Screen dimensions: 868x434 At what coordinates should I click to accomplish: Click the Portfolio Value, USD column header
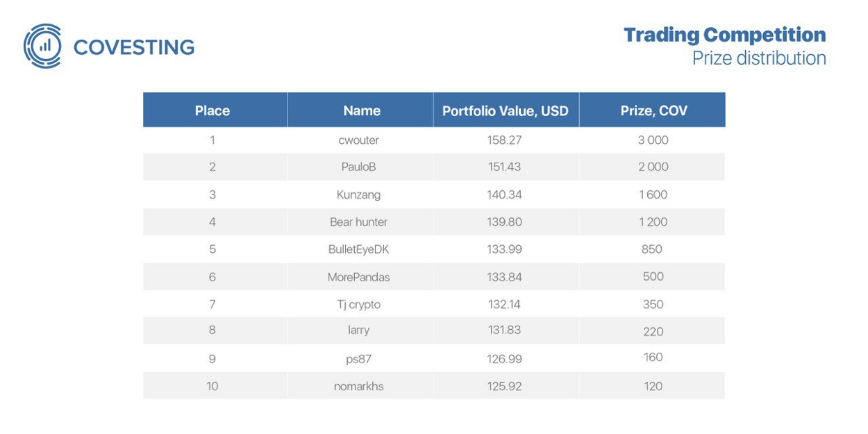point(505,110)
